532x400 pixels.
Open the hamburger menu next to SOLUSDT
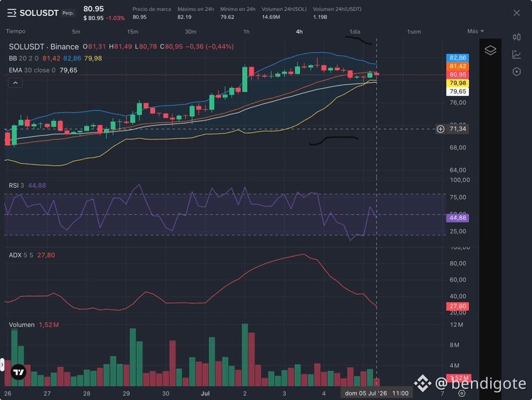click(12, 14)
